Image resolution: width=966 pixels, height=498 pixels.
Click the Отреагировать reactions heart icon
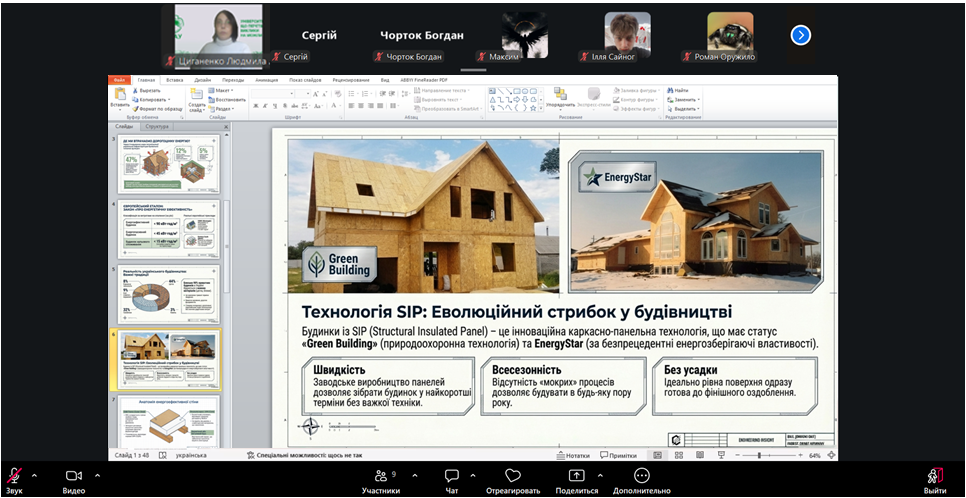(513, 476)
